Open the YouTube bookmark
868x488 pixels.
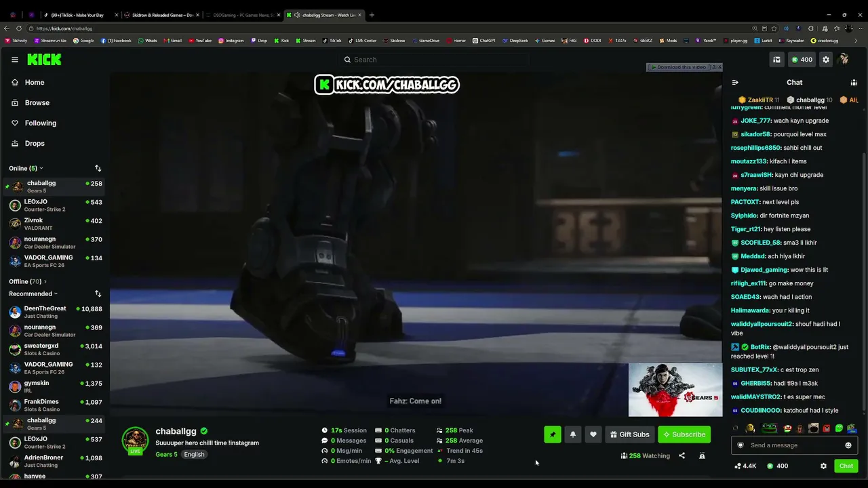pyautogui.click(x=200, y=41)
